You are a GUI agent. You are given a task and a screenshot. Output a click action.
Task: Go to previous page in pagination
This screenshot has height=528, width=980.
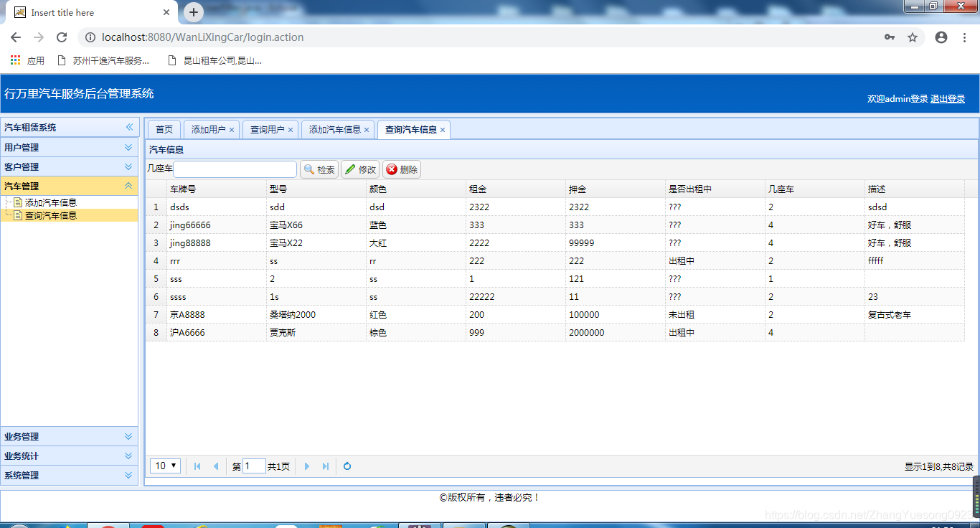[x=215, y=466]
